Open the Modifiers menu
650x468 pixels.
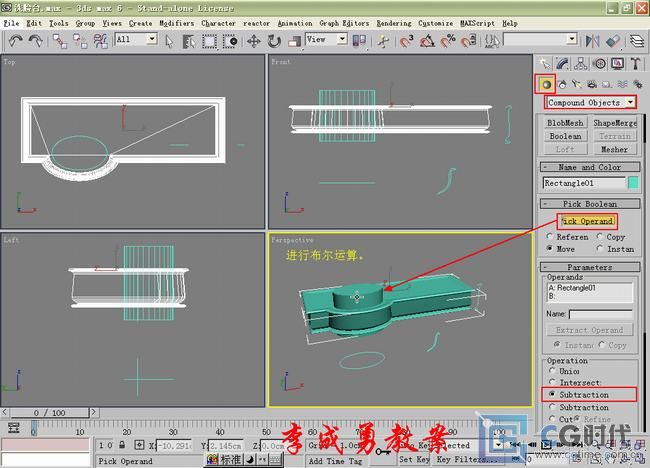176,23
